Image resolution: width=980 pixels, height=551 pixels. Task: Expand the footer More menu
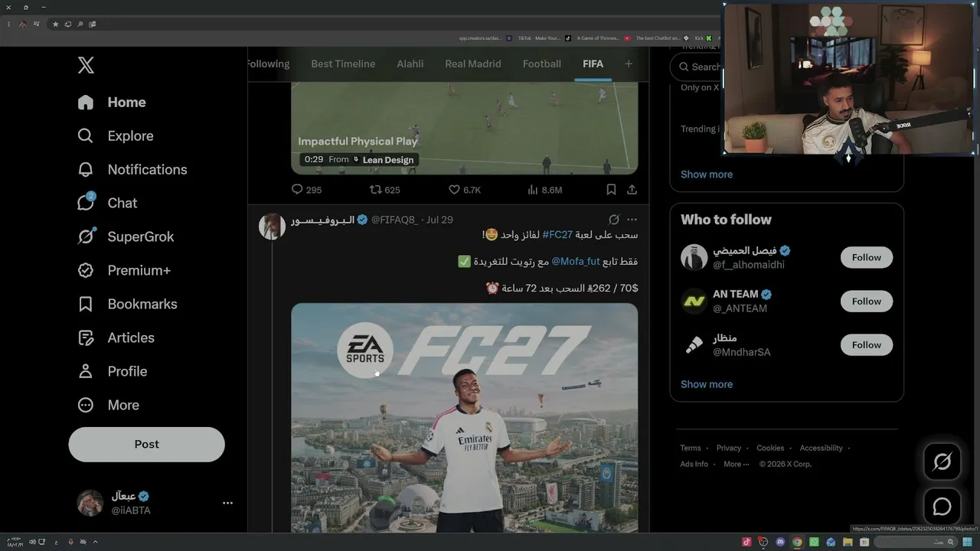pos(736,465)
